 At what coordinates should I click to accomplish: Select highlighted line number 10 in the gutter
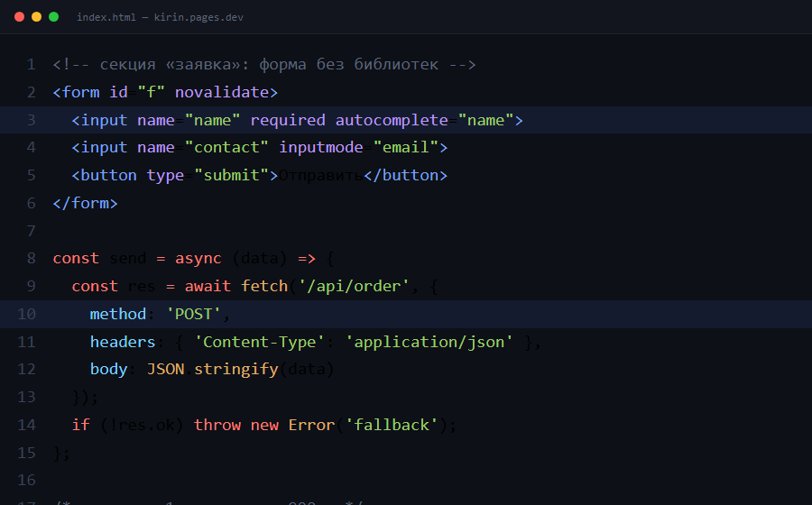tap(26, 314)
